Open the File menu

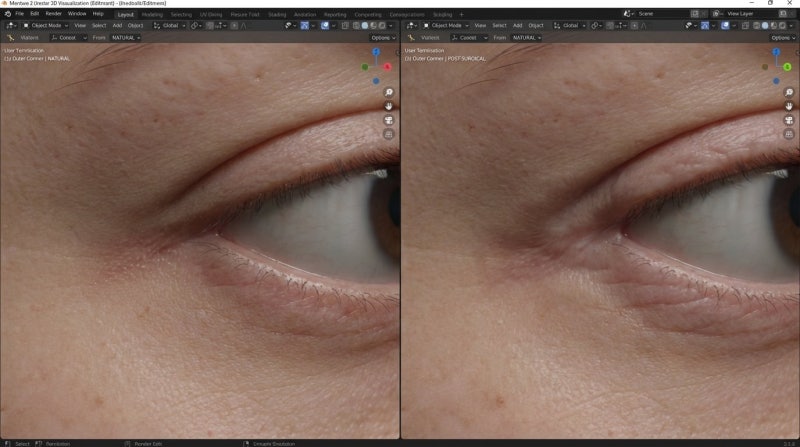click(19, 14)
